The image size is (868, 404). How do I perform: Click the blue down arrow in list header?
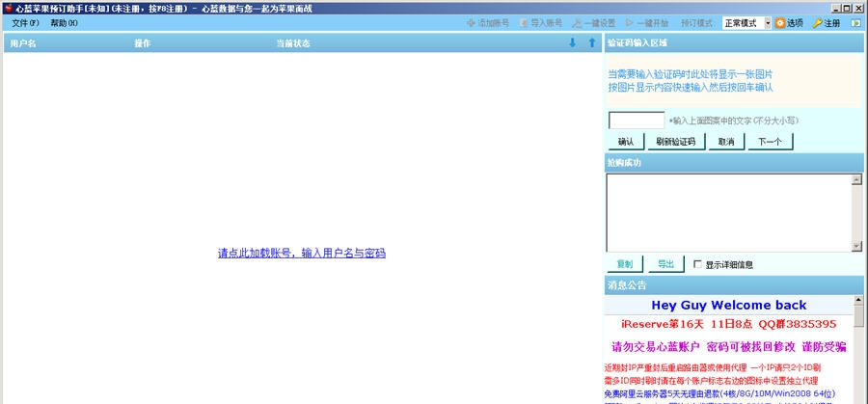(x=572, y=42)
